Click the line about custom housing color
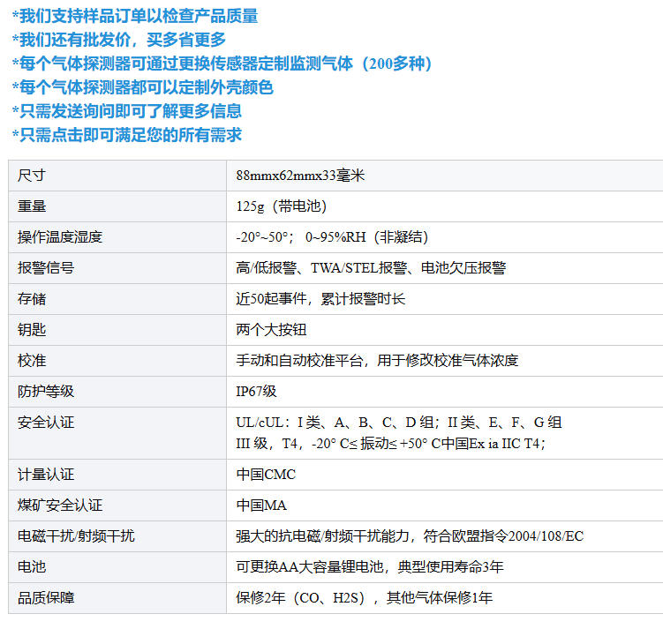Viewport: 663px width, 644px height. point(143,87)
